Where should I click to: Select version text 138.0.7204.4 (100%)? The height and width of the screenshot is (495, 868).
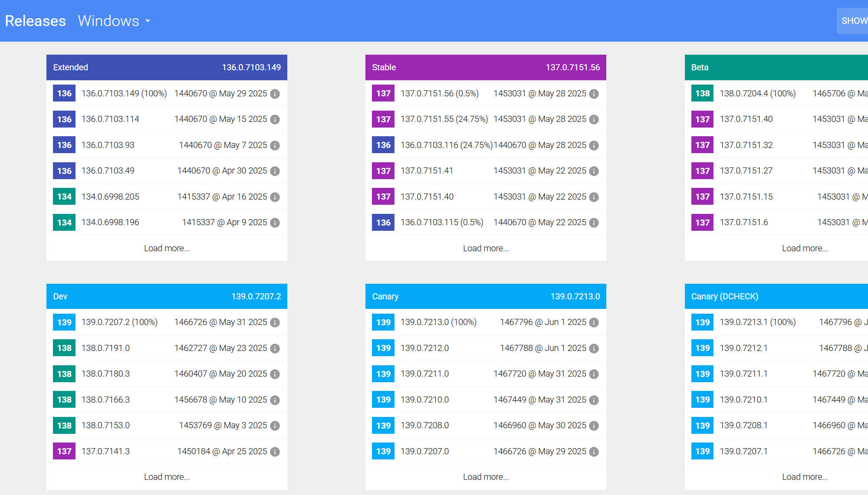coord(758,93)
